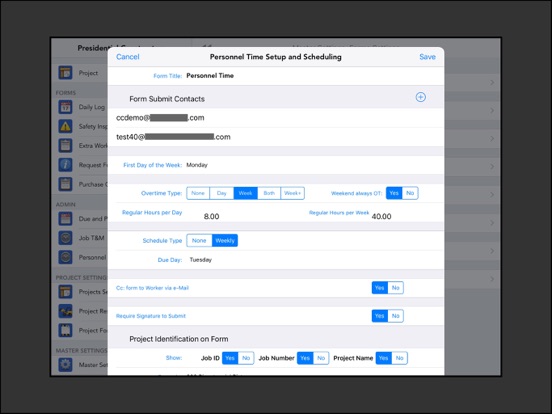Set Overtime Type to Day
Screen dimensions: 552x414
tap(222, 193)
